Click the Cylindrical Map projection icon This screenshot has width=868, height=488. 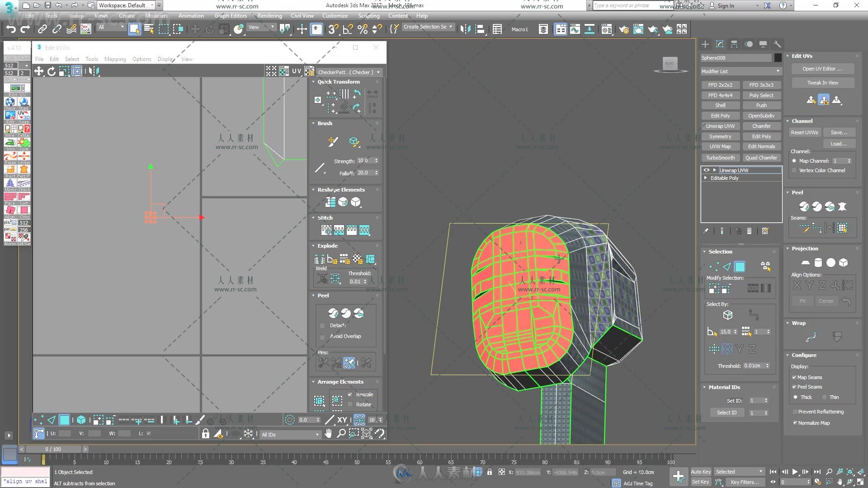tap(818, 263)
